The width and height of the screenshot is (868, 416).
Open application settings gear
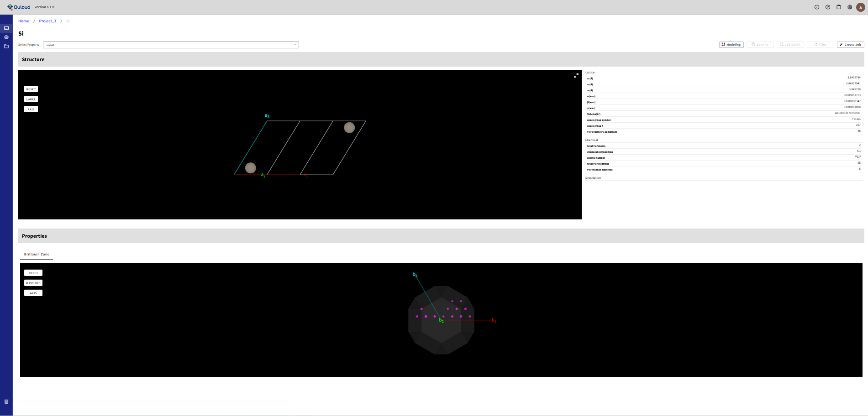(849, 7)
